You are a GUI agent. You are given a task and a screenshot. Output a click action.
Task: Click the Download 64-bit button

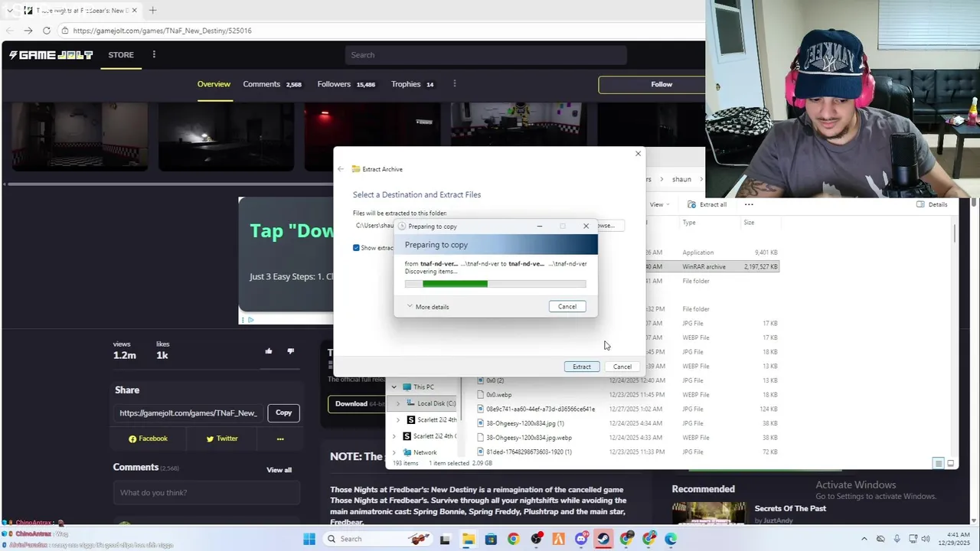pos(358,403)
